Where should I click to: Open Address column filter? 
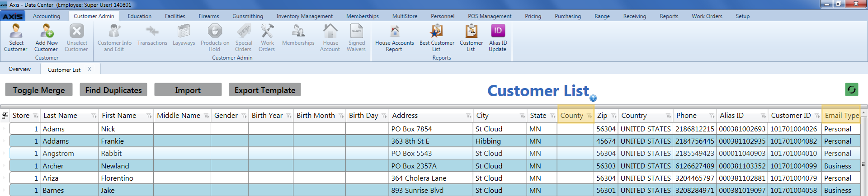click(468, 116)
